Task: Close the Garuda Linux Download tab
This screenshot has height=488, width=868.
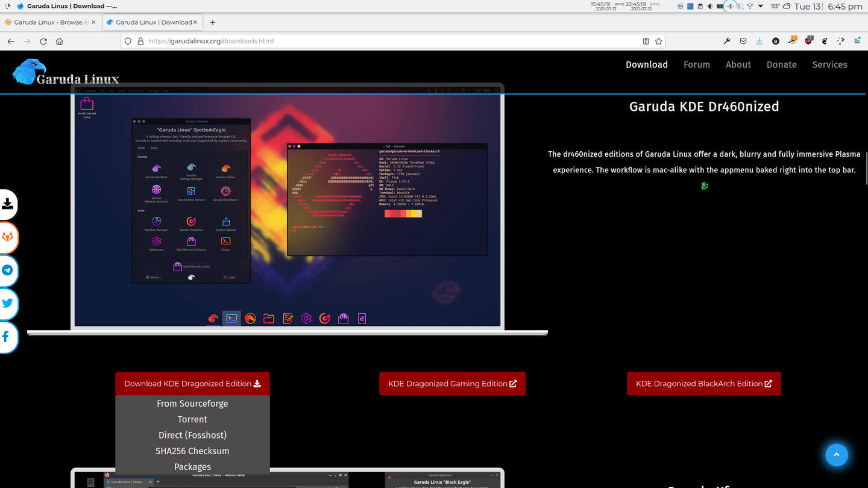Action: click(195, 22)
